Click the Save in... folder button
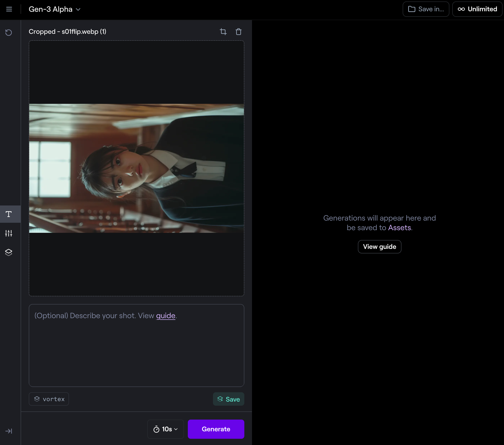Image resolution: width=504 pixels, height=445 pixels. click(426, 9)
